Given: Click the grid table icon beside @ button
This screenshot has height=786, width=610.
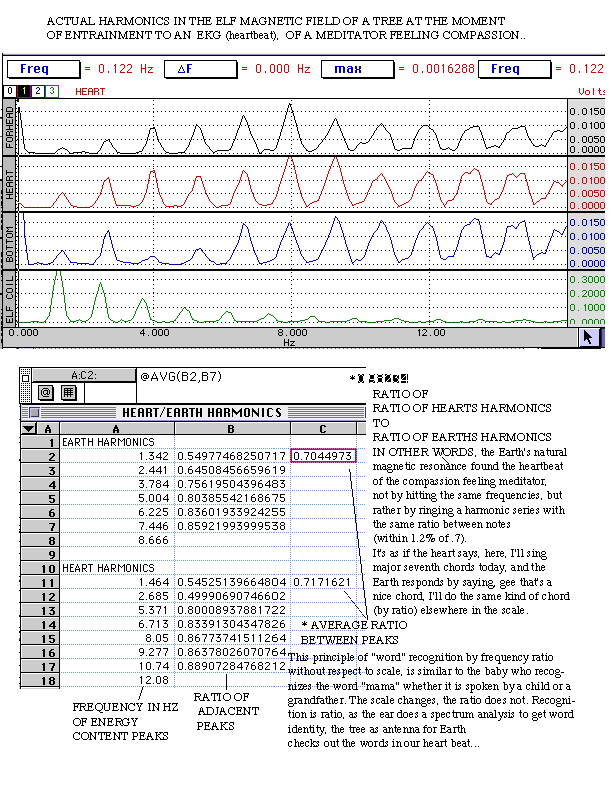Looking at the screenshot, I should pyautogui.click(x=69, y=392).
